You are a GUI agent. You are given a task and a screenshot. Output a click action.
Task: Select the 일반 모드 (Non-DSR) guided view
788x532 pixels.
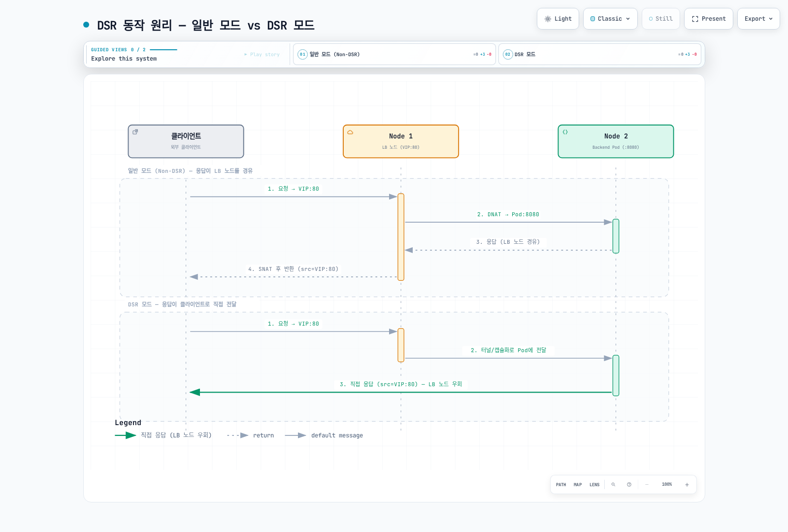click(x=394, y=54)
